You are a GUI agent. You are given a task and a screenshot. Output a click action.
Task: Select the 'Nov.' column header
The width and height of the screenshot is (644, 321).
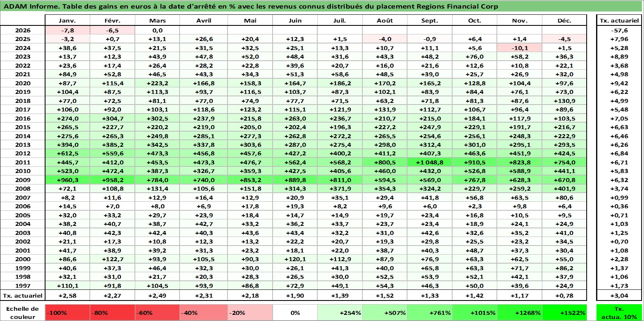[x=519, y=20]
